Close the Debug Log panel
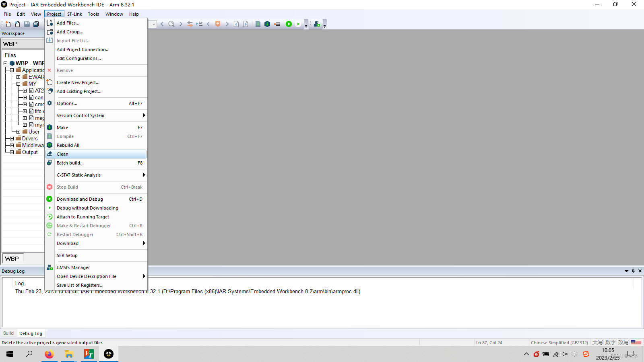The image size is (644, 362). pos(640,271)
